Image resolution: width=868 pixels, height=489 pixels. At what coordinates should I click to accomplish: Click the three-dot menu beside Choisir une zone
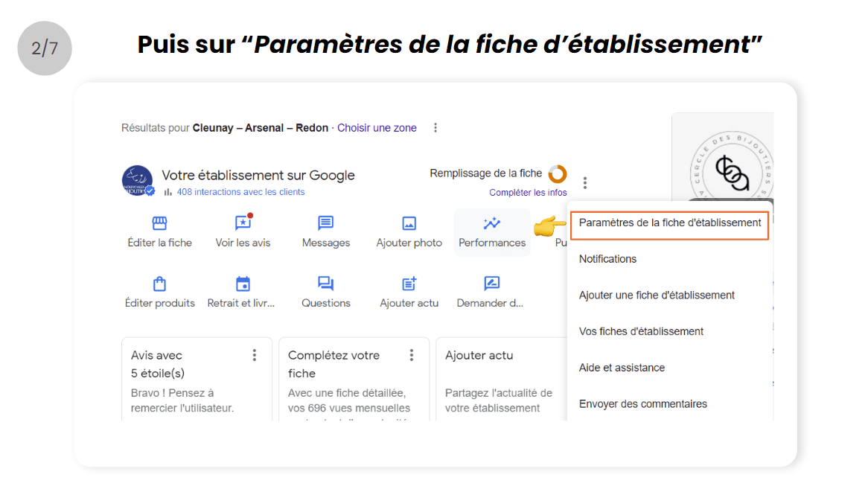click(435, 128)
